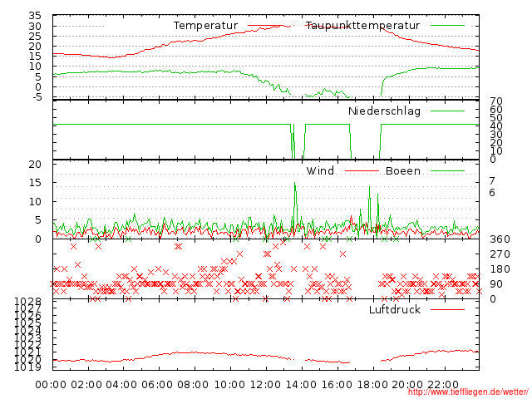
Task: Click the green line sample beside Niederschlag
Action: (447, 111)
